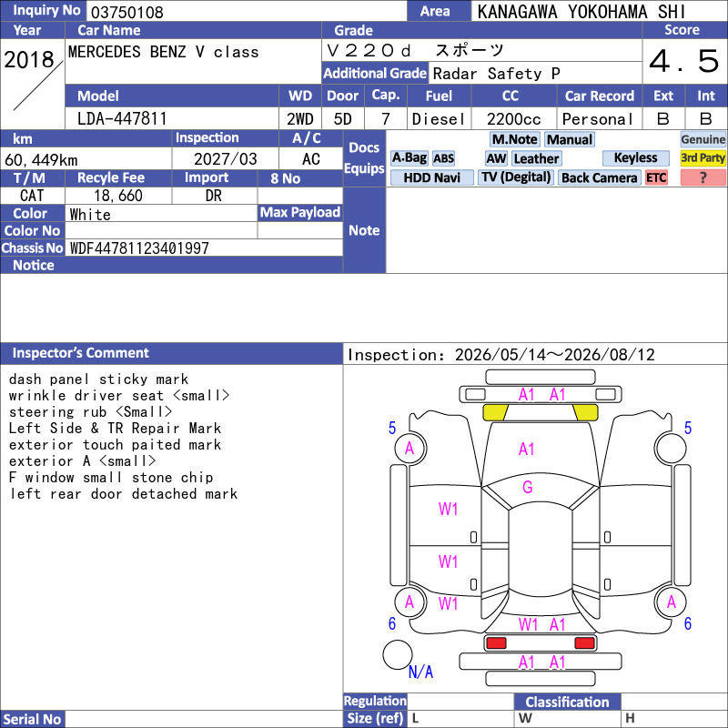Click the G mark on the windshield
This screenshot has height=728, width=728.
coord(528,488)
